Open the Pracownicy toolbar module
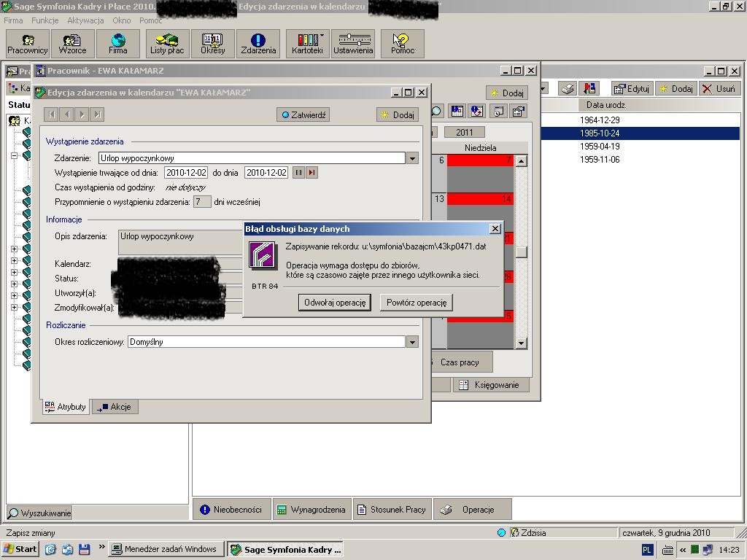This screenshot has height=560, width=747. (28, 44)
